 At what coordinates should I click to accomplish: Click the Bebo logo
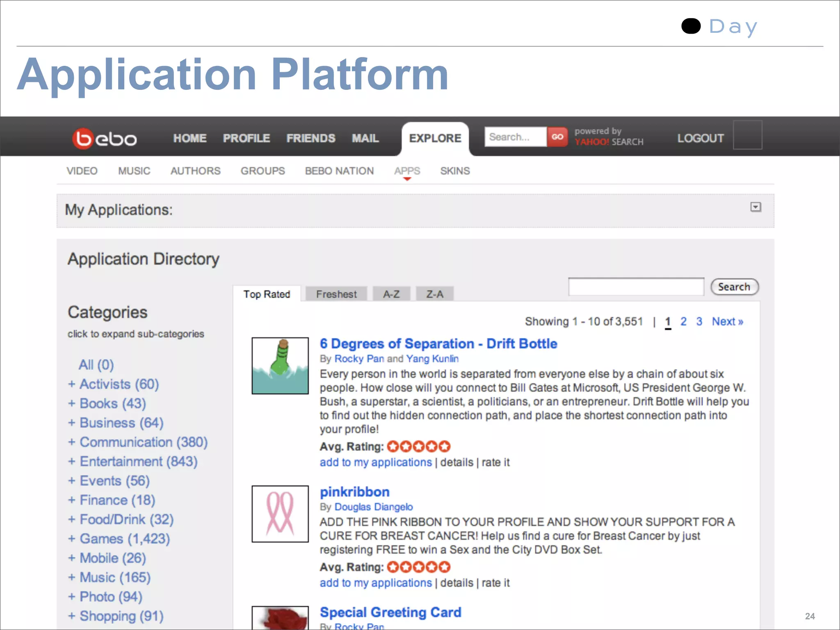[x=105, y=139]
